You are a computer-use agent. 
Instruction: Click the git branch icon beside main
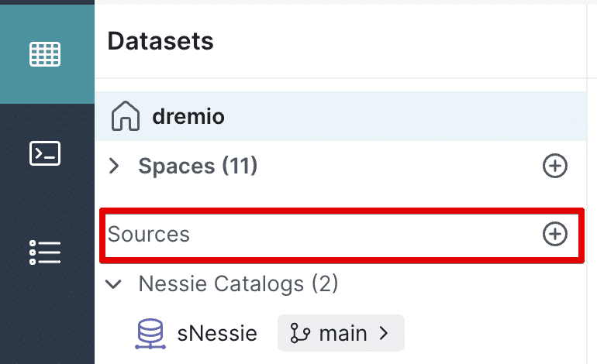coord(300,333)
